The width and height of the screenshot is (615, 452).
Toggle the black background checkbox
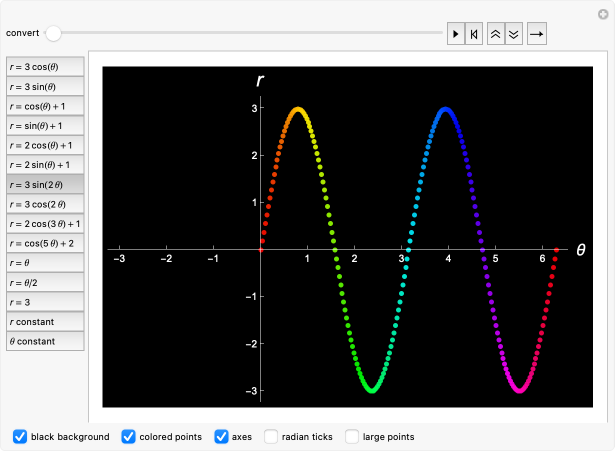[20, 436]
